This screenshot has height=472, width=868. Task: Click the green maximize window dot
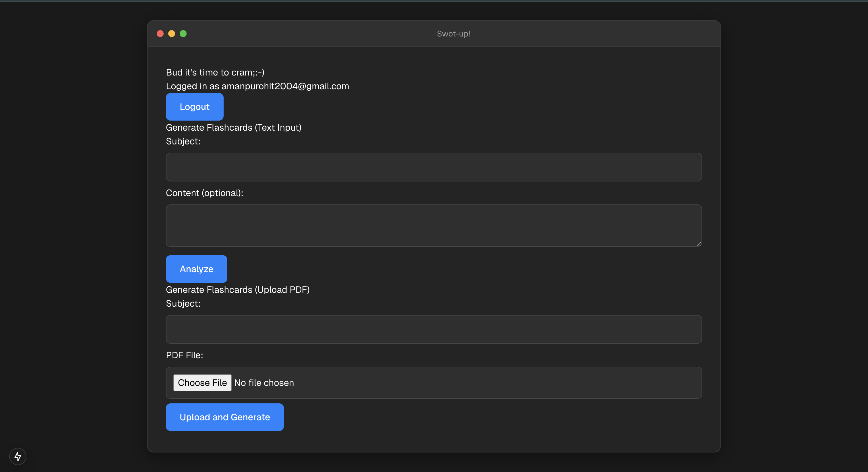[x=183, y=34]
